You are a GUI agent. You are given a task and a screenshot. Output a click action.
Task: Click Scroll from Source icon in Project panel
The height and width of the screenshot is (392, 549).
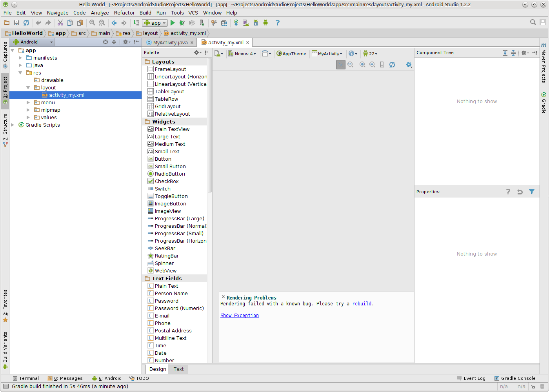pyautogui.click(x=105, y=42)
